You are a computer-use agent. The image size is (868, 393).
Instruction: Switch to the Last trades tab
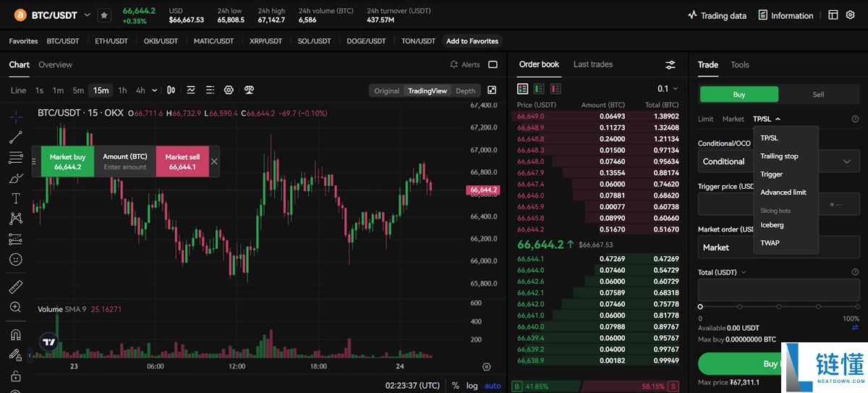592,64
